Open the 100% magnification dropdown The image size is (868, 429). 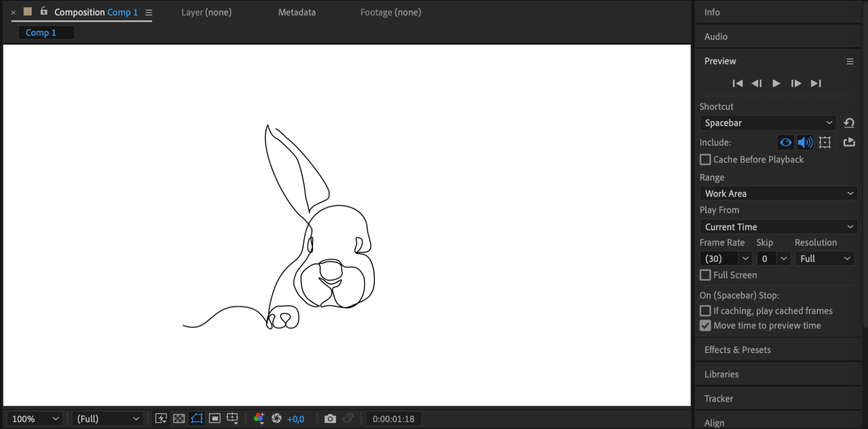tap(35, 419)
